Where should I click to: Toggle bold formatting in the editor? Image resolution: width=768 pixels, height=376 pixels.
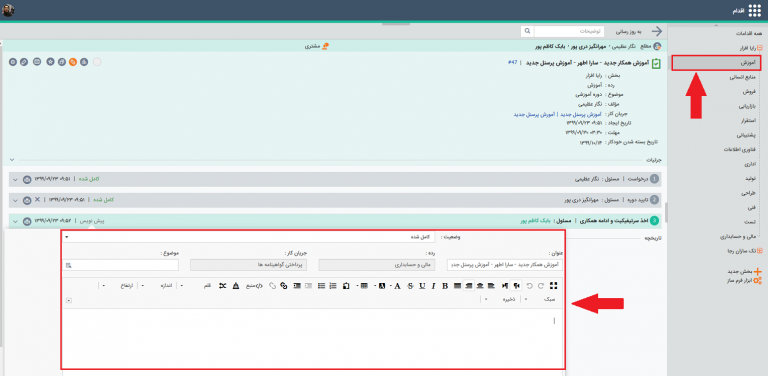click(x=445, y=286)
